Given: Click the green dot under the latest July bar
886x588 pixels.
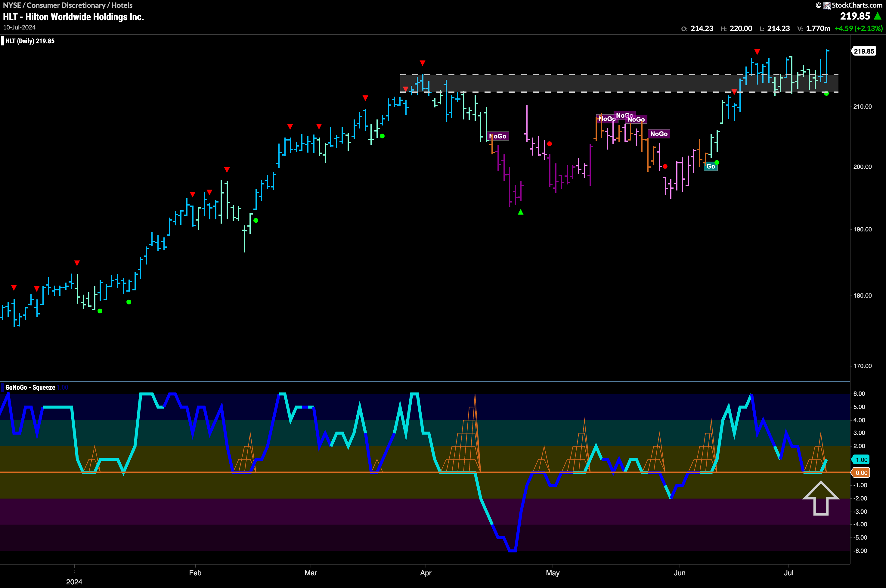Looking at the screenshot, I should [826, 93].
